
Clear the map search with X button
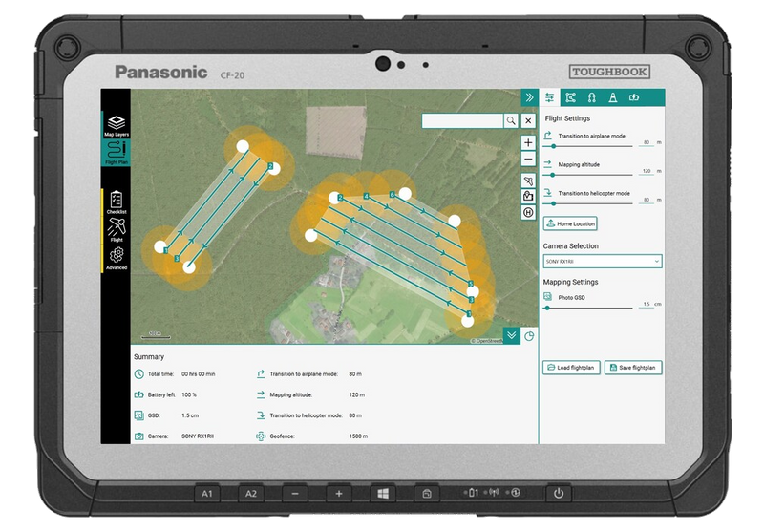click(528, 121)
